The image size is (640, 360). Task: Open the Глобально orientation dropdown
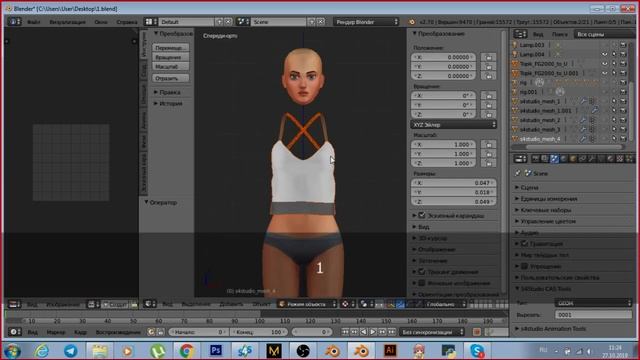pos(445,304)
